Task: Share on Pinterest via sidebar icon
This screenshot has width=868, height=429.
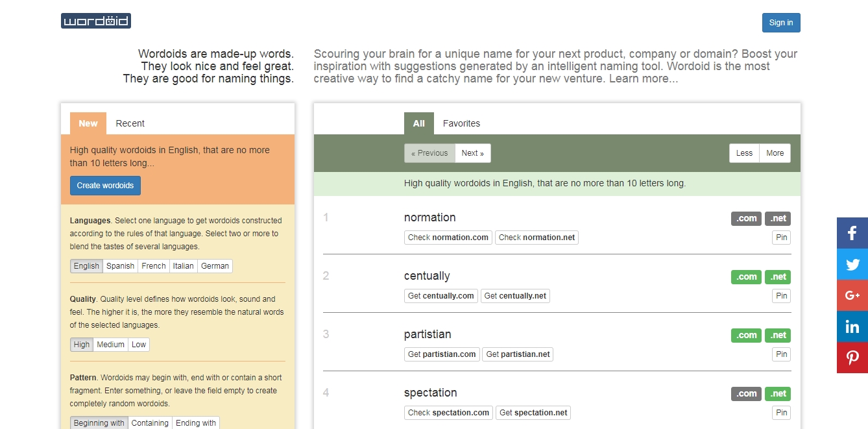Action: tap(852, 358)
